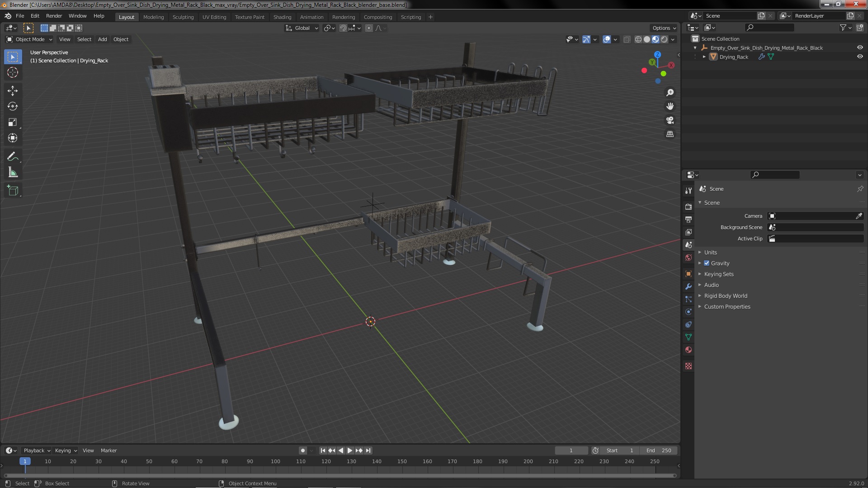The image size is (868, 488).
Task: Toggle camera view in viewport
Action: coord(670,120)
